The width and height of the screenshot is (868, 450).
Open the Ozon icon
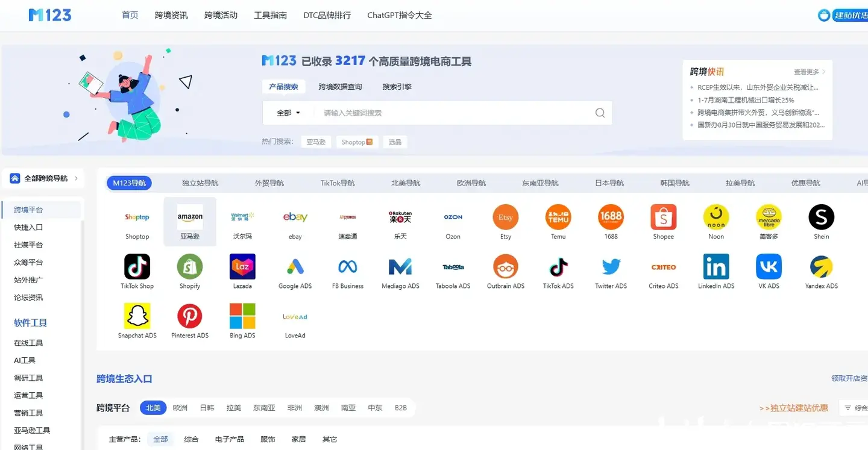pos(453,217)
